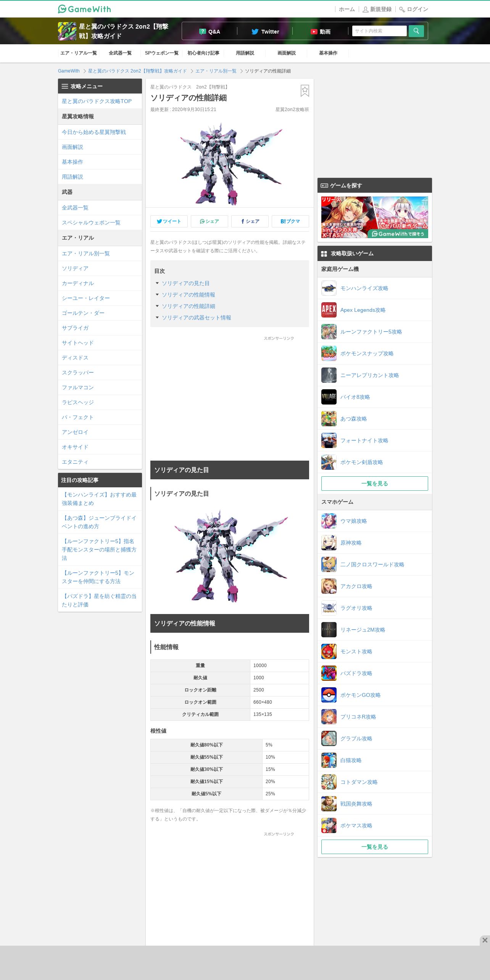Click プリコネR攻略 icon

[329, 717]
